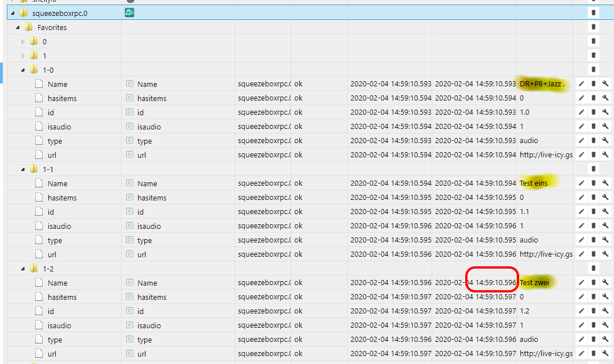
Task: Open settings wrench for DR+P8+Jazz row
Action: pos(605,83)
